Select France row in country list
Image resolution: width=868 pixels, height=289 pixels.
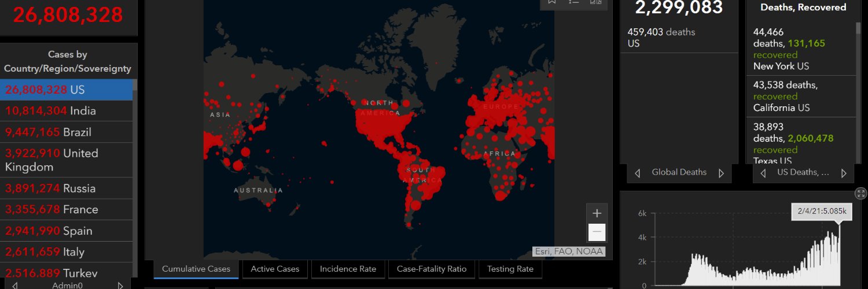[x=66, y=209]
